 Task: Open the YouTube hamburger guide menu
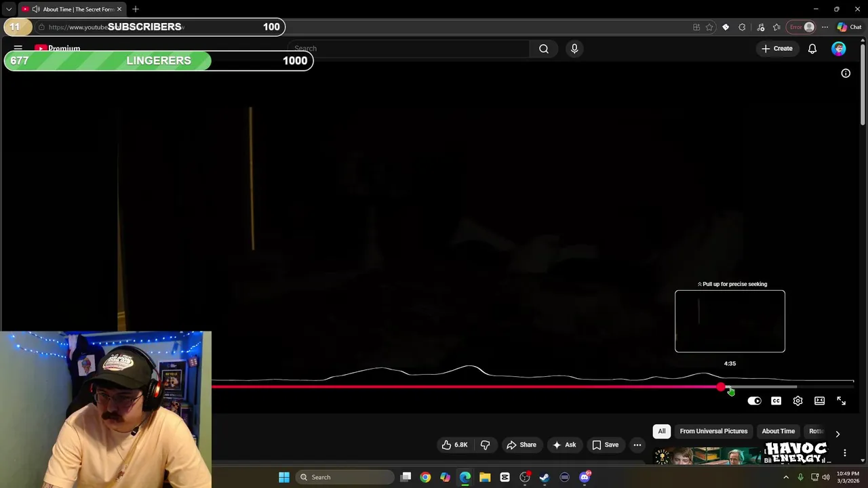18,49
